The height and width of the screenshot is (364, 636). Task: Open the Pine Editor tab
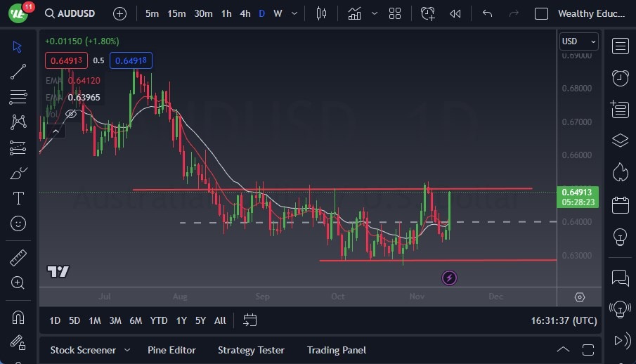pyautogui.click(x=171, y=350)
